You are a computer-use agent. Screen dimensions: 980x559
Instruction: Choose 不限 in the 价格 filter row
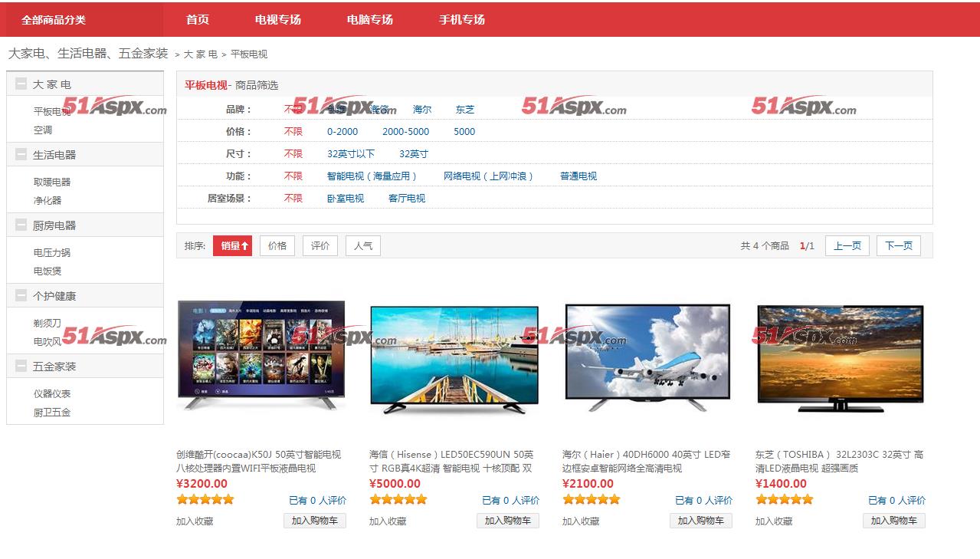point(293,132)
